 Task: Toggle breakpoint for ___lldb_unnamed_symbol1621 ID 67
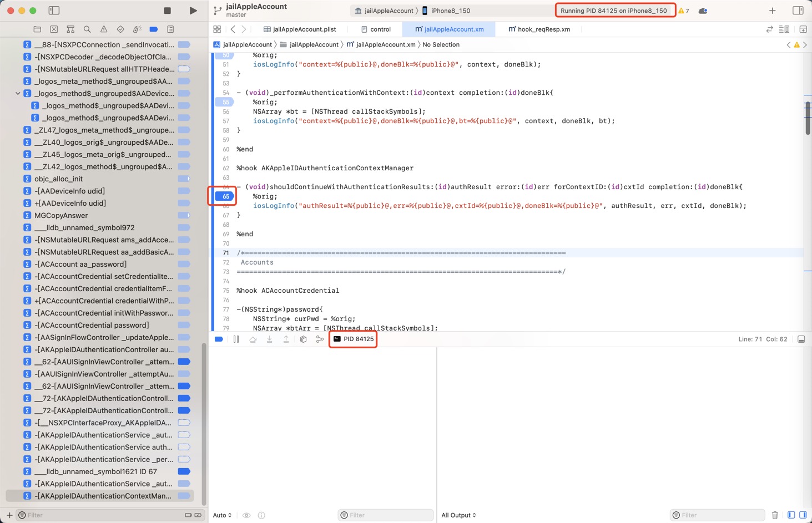(x=184, y=471)
